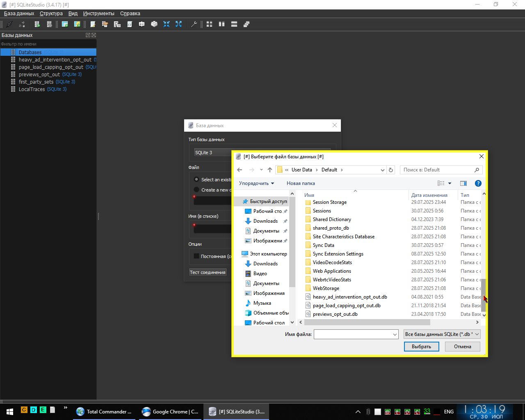Click the create new table toolbar icon

click(x=65, y=24)
